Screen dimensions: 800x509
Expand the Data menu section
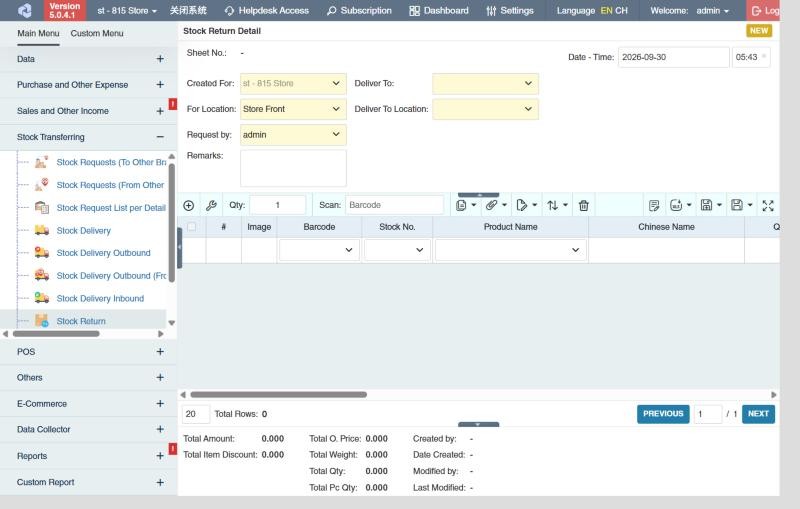point(160,59)
